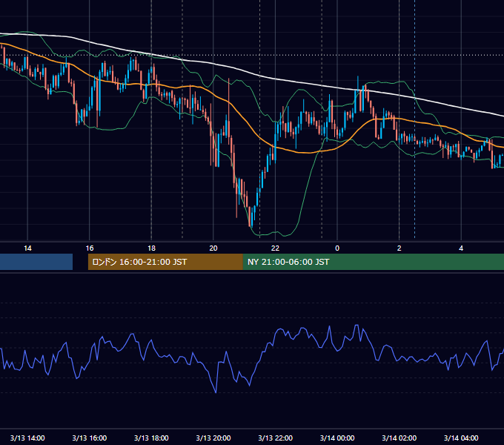Screen dimensions: 504x445
Task: Click the hour 4 axis tick label
Action: 461,248
